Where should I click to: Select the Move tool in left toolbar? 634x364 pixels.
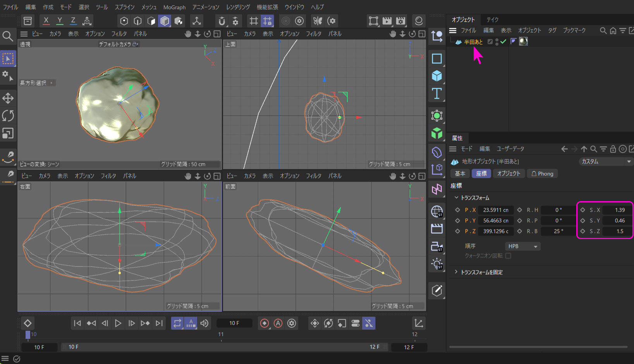coord(8,98)
